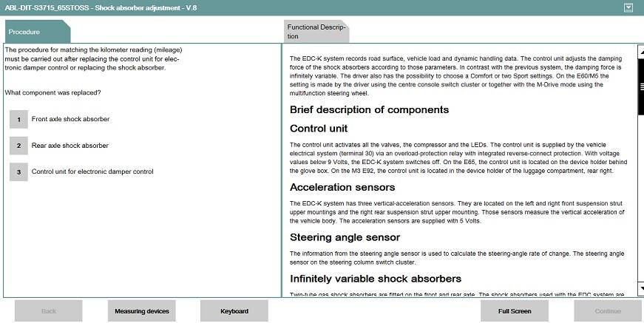The image size is (644, 323).
Task: Click the 'Acceleration sensors' heading
Action: (342, 187)
